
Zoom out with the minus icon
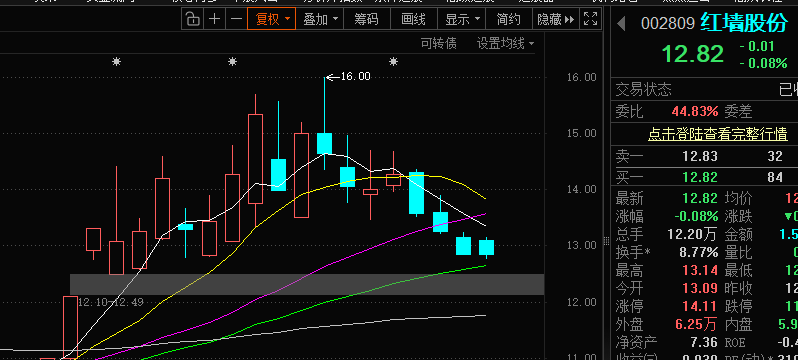pyautogui.click(x=236, y=19)
